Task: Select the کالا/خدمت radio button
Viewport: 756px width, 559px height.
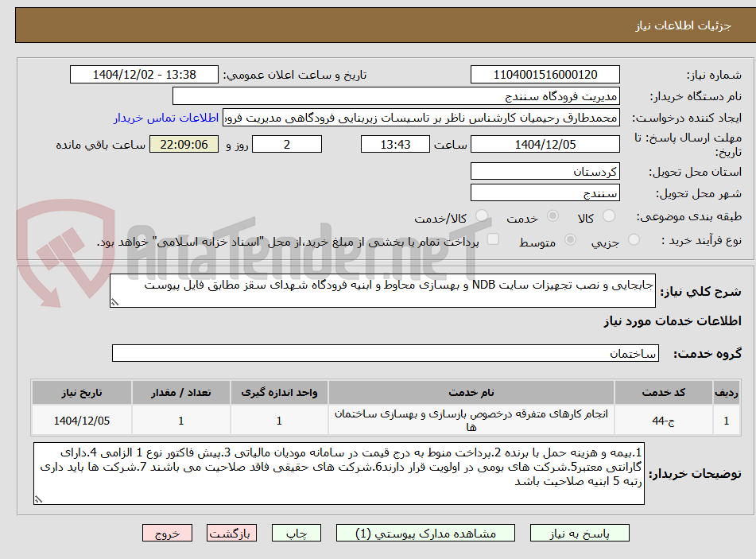Action: point(482,215)
